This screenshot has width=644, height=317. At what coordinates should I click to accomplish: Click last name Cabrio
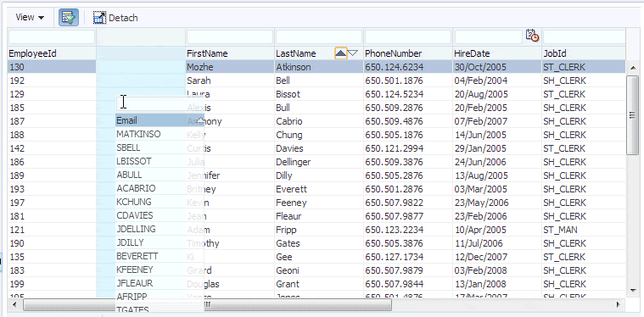(289, 121)
